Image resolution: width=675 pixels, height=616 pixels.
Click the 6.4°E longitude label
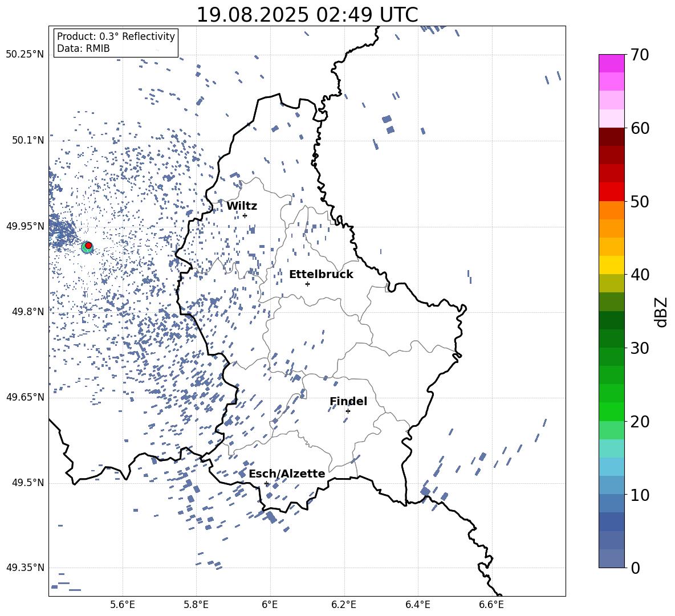417,605
